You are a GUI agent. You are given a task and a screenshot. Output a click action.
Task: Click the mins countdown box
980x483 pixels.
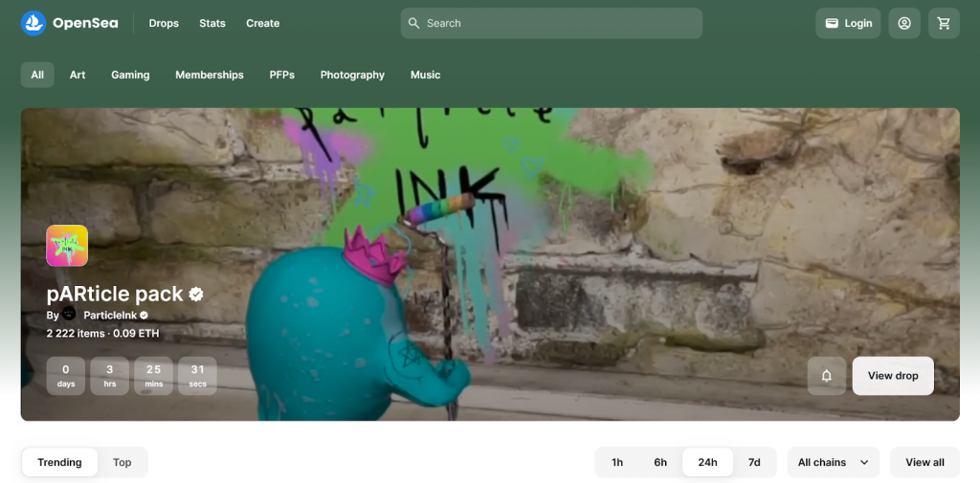click(x=154, y=376)
